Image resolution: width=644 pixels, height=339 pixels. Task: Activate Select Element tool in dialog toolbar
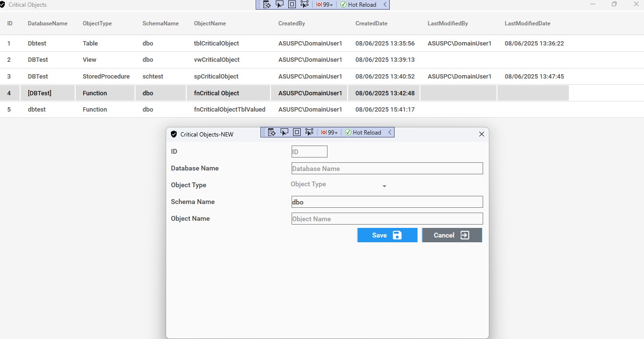284,132
